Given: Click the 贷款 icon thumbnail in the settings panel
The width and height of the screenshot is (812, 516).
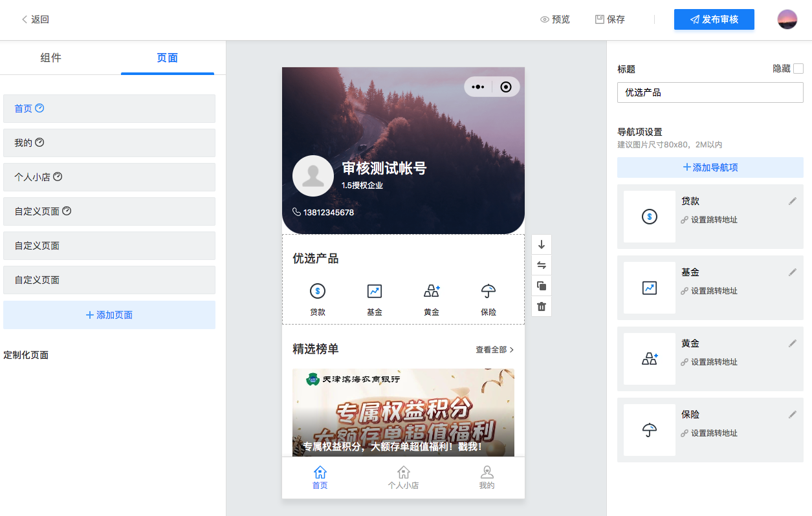Looking at the screenshot, I should click(650, 217).
